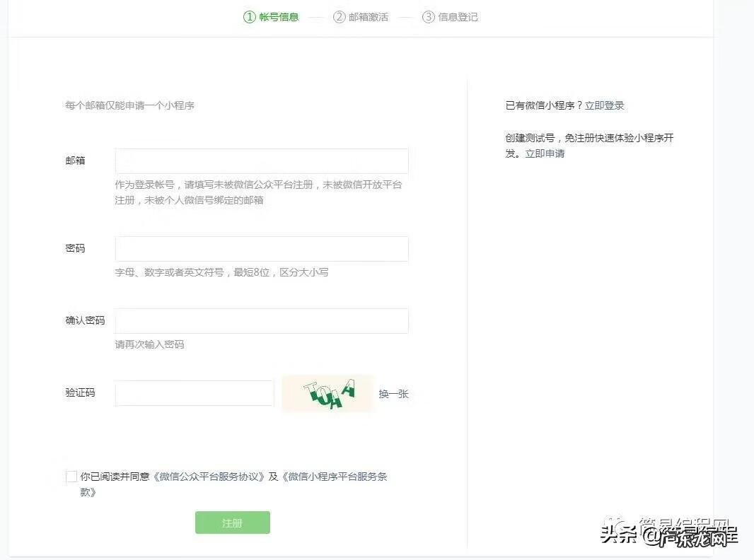Click the hint text below the password field
The height and width of the screenshot is (560, 754).
(223, 272)
